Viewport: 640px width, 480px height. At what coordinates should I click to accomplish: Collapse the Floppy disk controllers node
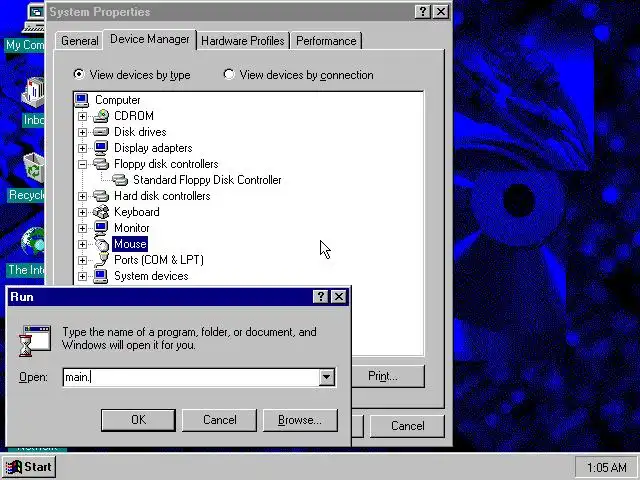click(82, 164)
